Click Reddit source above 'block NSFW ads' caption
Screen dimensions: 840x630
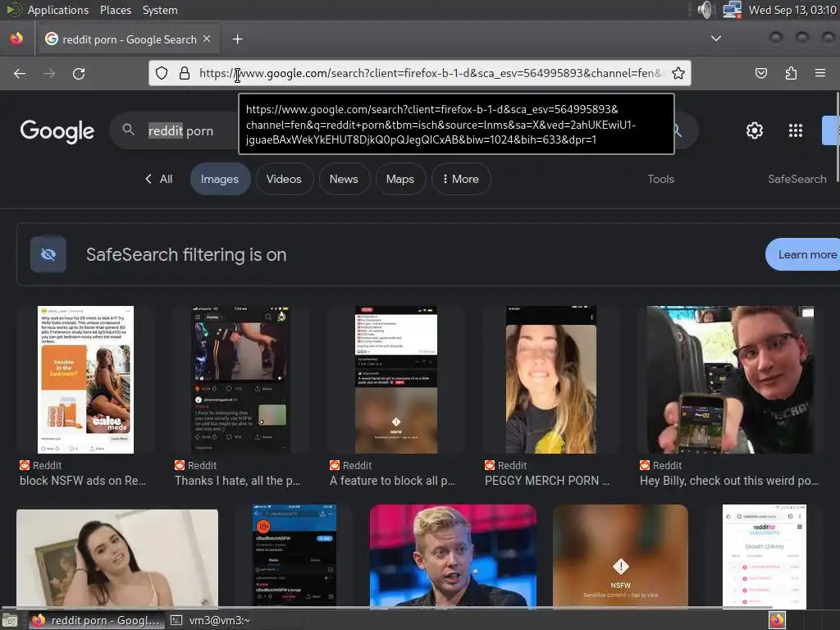(x=41, y=466)
